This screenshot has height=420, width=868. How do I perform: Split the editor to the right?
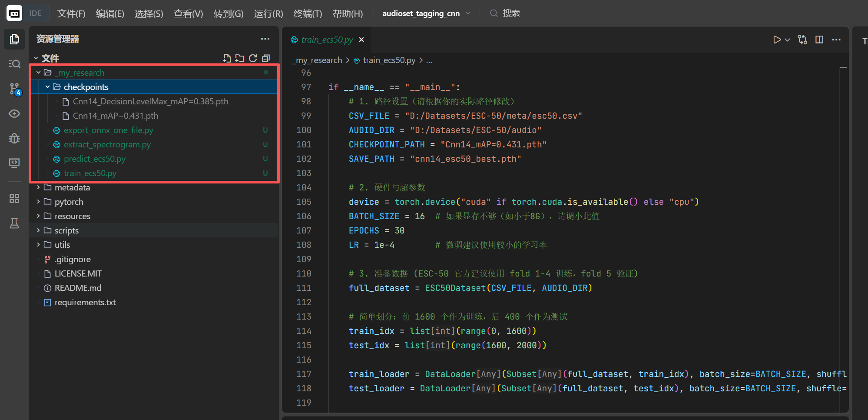pyautogui.click(x=819, y=40)
